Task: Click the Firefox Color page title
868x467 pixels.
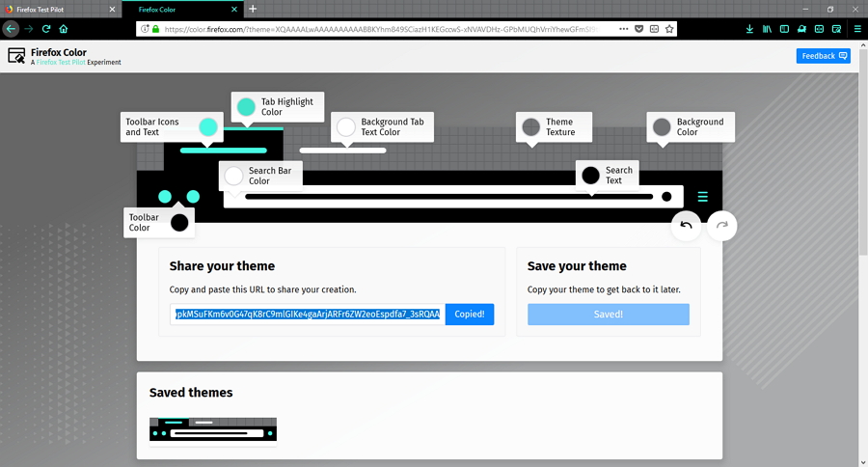Action: pyautogui.click(x=59, y=52)
